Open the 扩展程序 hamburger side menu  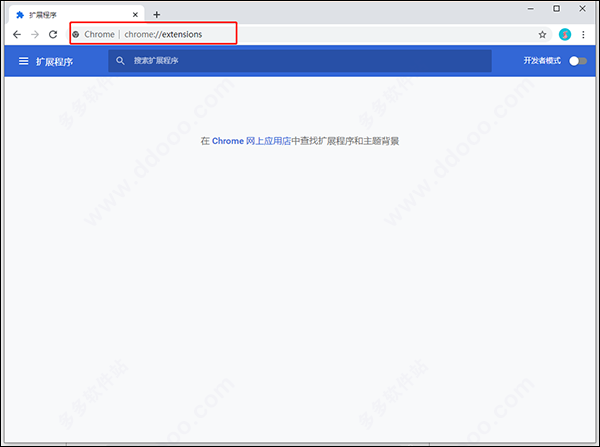coord(24,61)
